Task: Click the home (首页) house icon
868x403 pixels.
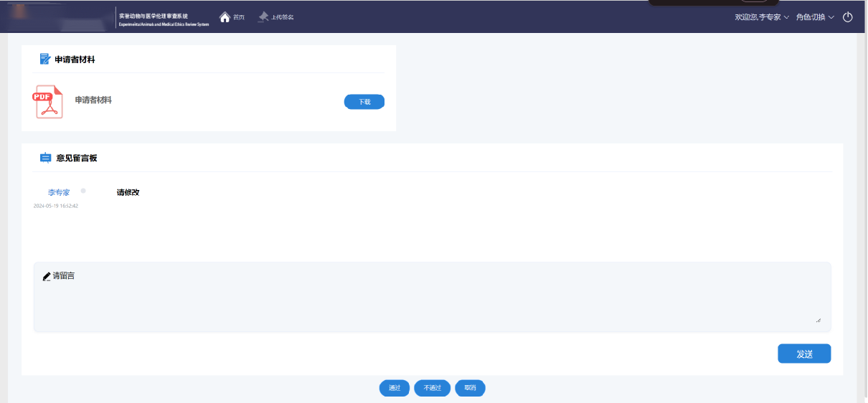Action: coord(225,16)
